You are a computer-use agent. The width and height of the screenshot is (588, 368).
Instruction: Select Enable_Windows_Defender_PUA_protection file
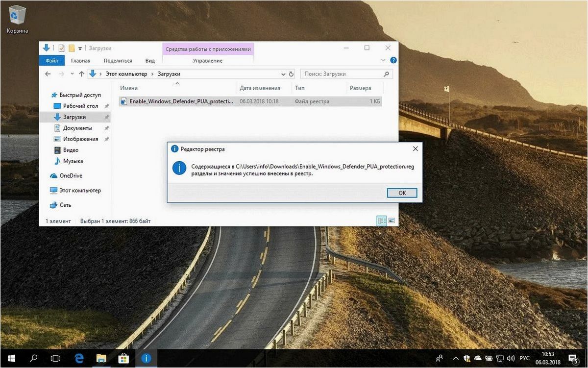181,101
